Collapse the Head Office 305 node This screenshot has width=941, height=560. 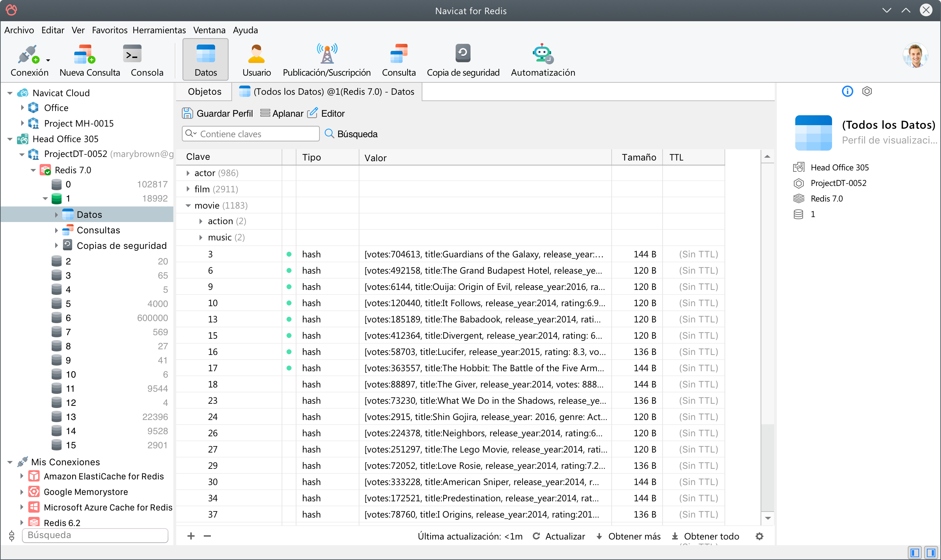(x=10, y=139)
